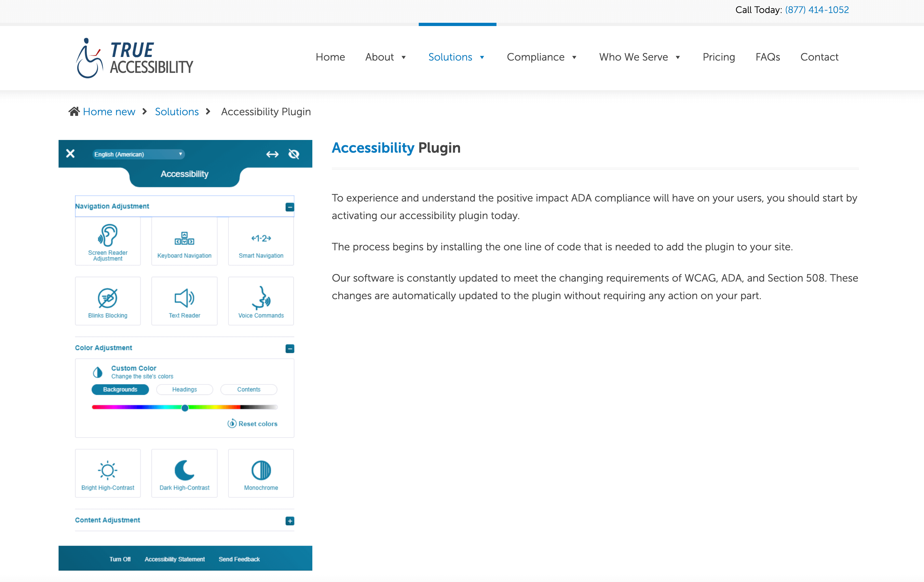
Task: Click the True Accessibility logo
Action: click(x=134, y=58)
